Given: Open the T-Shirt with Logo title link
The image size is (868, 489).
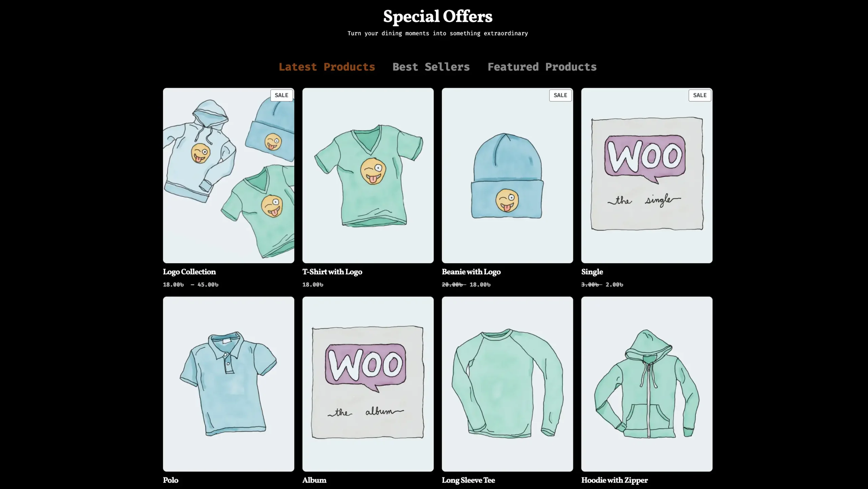Looking at the screenshot, I should coord(332,272).
